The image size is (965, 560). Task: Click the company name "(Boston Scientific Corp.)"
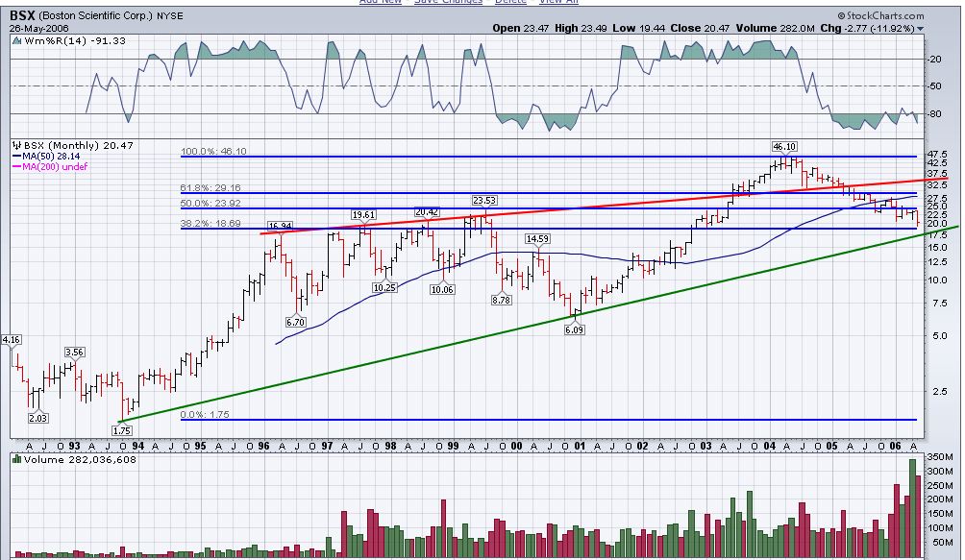click(95, 15)
